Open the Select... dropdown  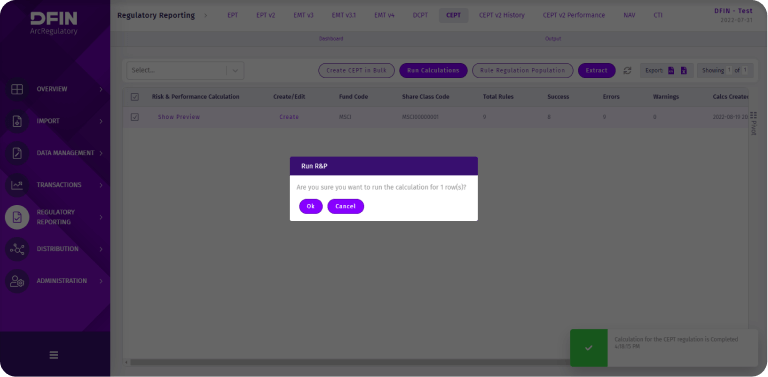coord(185,71)
